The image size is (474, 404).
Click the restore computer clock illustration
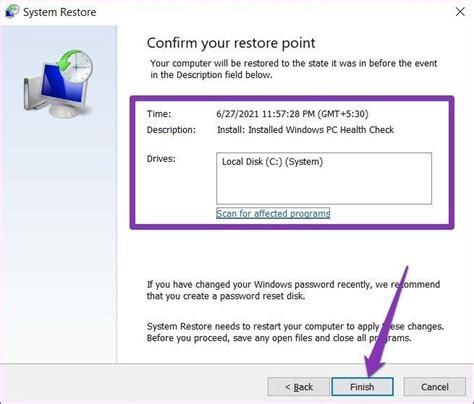tap(58, 83)
